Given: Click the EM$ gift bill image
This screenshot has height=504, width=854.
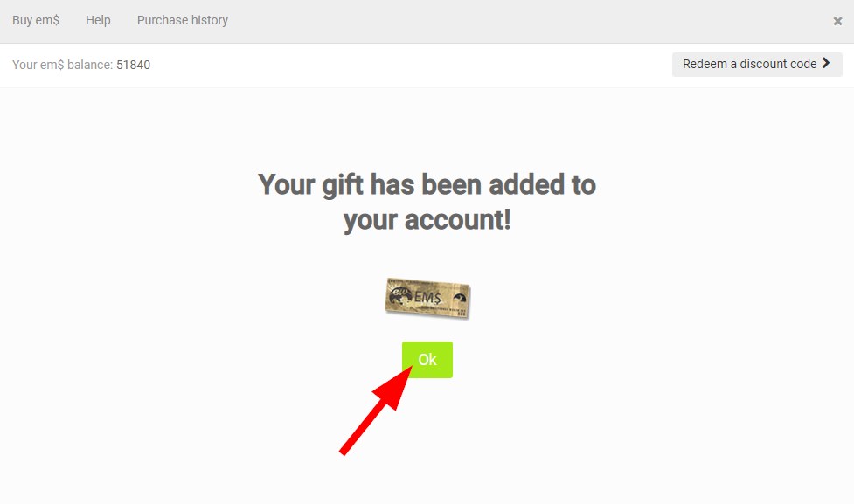Looking at the screenshot, I should point(427,298).
